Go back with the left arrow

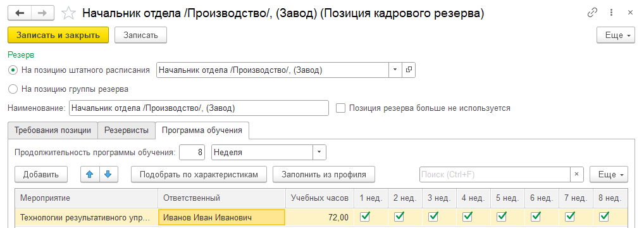click(x=20, y=13)
